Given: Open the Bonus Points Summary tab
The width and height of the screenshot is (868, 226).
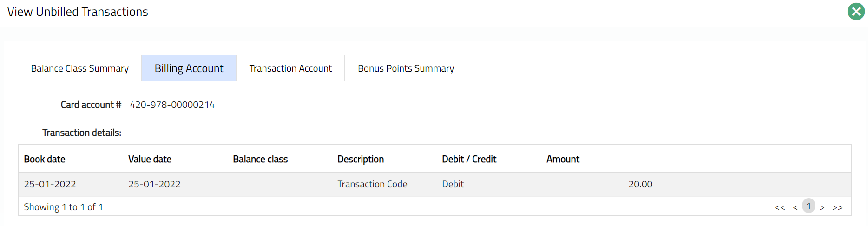Looking at the screenshot, I should click(406, 68).
